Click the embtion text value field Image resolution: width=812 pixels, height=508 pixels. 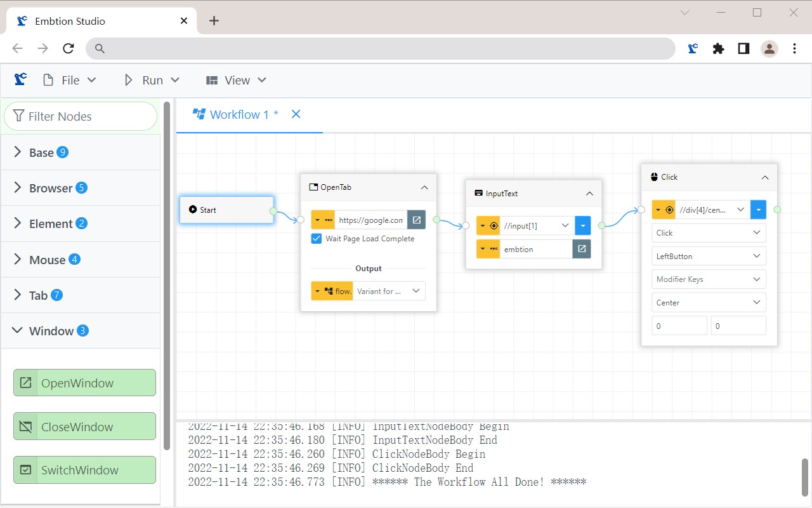(536, 249)
